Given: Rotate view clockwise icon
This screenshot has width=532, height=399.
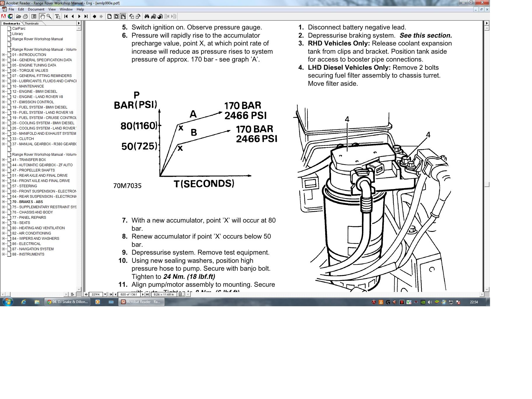Looking at the screenshot, I should 138,17.
